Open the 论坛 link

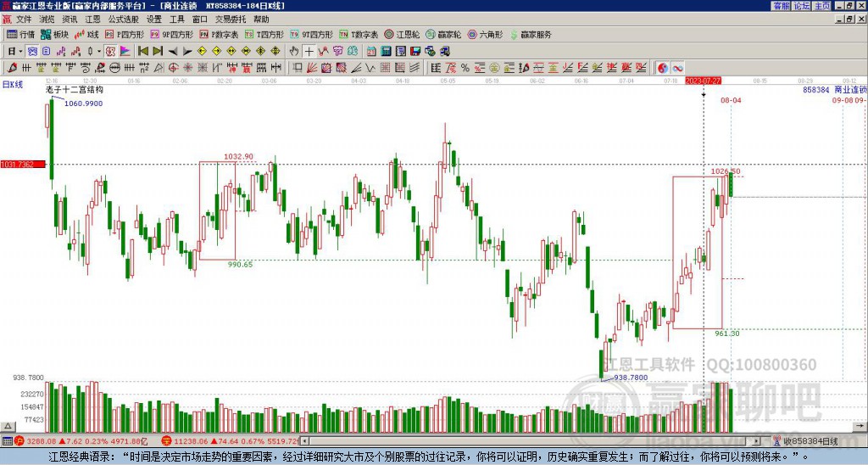[802, 6]
